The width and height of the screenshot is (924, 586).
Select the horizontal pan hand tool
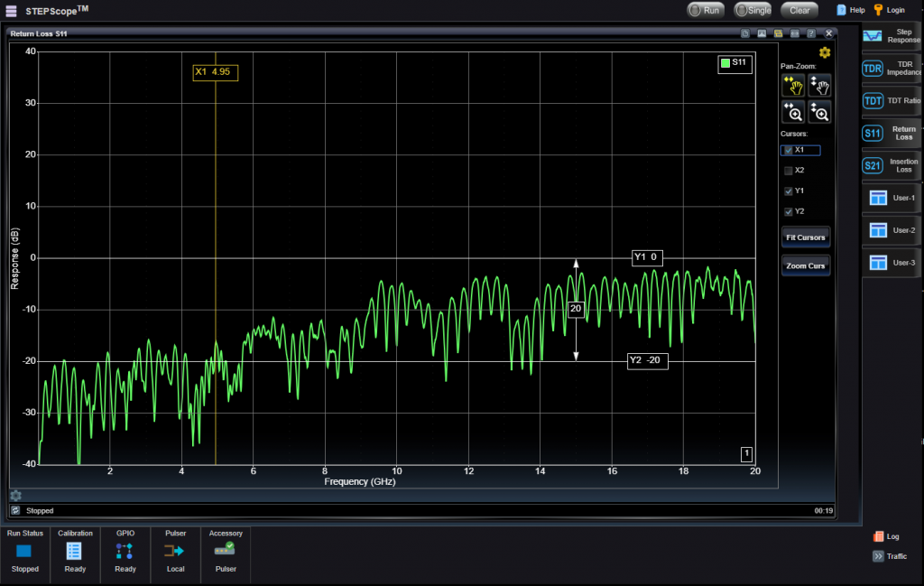(x=793, y=86)
